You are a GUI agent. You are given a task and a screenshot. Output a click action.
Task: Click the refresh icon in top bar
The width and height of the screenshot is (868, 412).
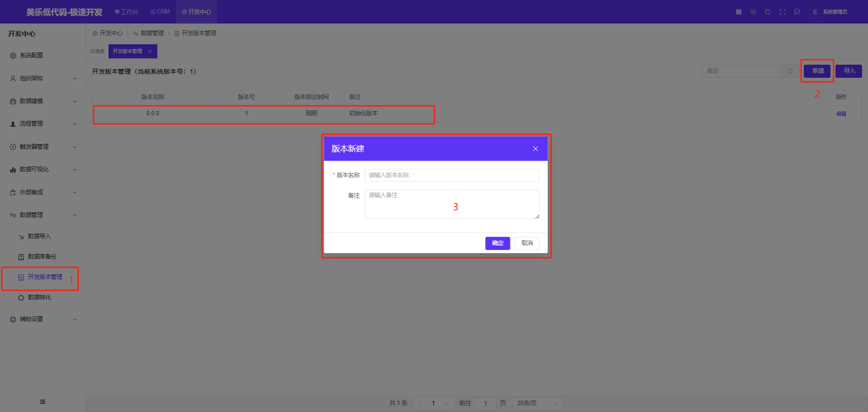coord(768,12)
